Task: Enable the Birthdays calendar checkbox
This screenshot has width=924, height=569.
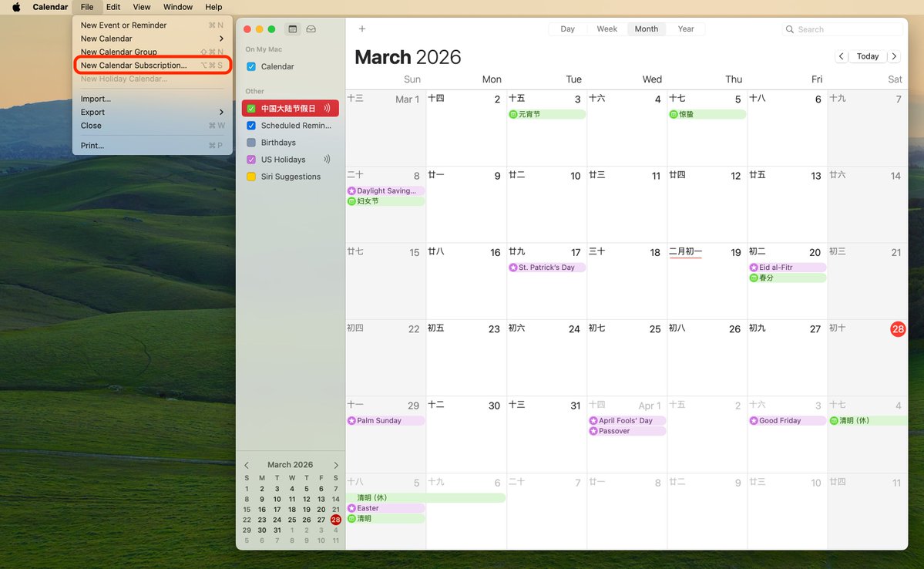Action: 251,143
